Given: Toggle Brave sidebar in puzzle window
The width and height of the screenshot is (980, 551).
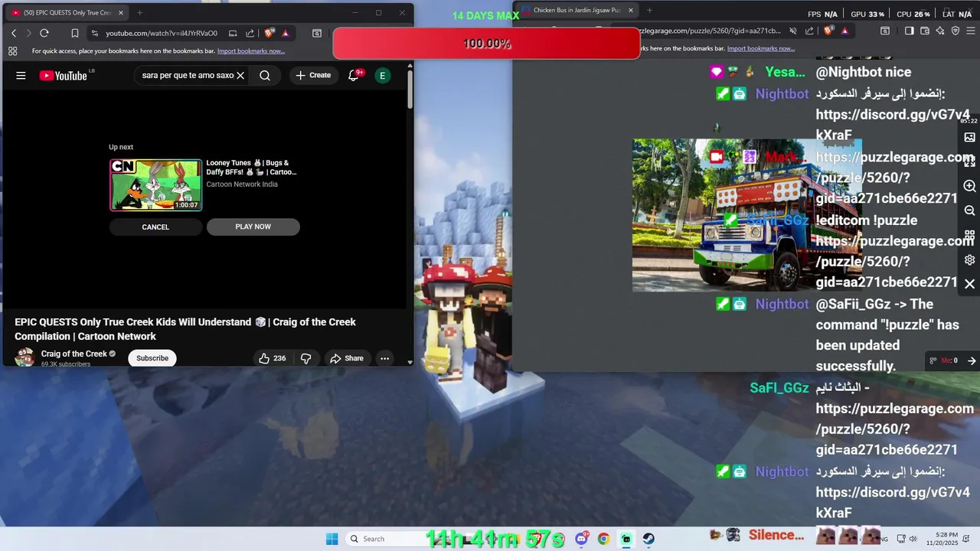Looking at the screenshot, I should pos(909,31).
